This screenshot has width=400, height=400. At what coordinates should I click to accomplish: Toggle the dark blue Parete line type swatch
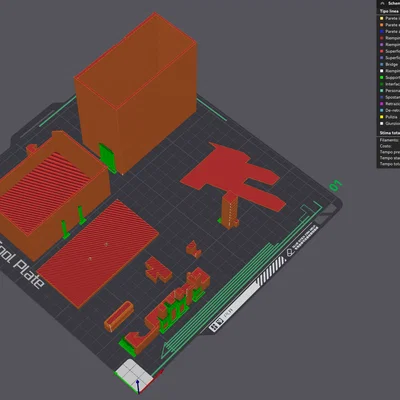(x=382, y=31)
